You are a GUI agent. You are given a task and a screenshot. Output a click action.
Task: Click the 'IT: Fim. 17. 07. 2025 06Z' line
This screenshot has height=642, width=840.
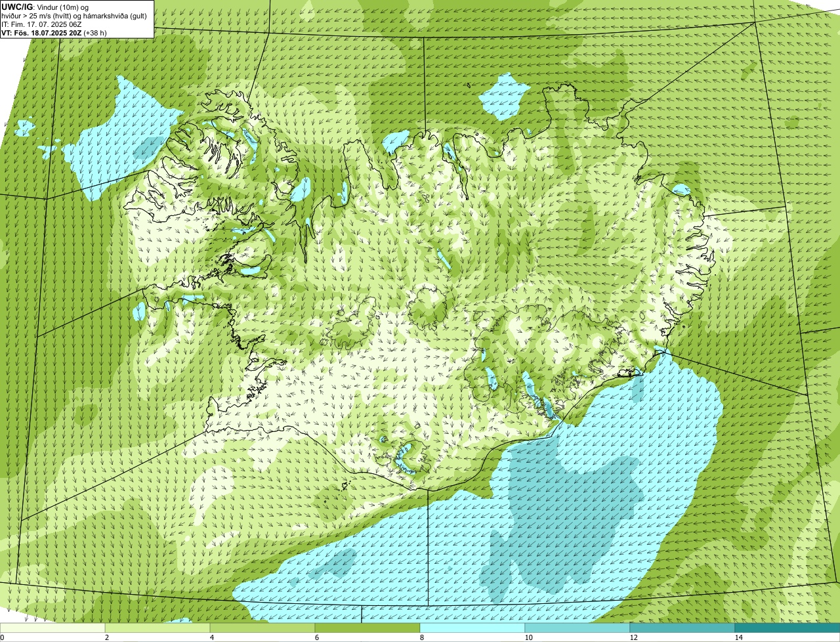(41, 24)
